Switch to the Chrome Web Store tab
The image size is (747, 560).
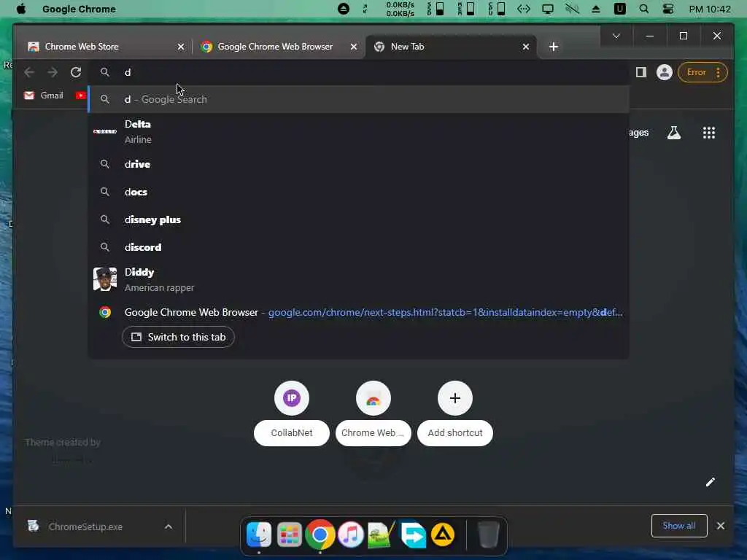coord(106,47)
